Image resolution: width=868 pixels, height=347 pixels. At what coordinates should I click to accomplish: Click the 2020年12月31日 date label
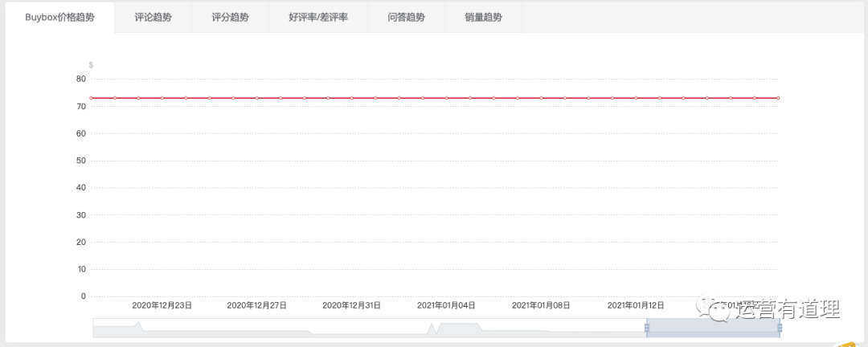coord(351,306)
